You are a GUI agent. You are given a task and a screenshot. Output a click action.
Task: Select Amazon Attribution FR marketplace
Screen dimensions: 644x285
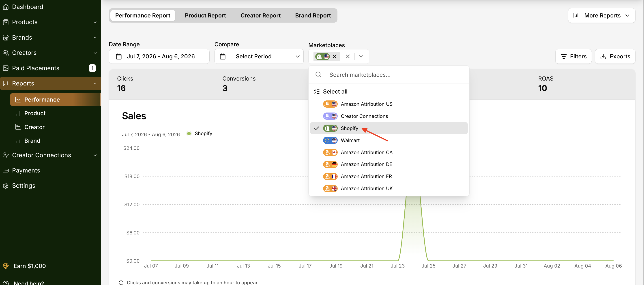[389, 176]
